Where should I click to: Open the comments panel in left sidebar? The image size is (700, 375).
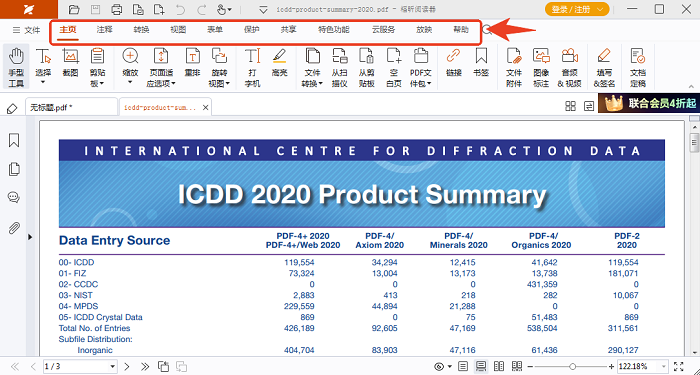pos(14,198)
